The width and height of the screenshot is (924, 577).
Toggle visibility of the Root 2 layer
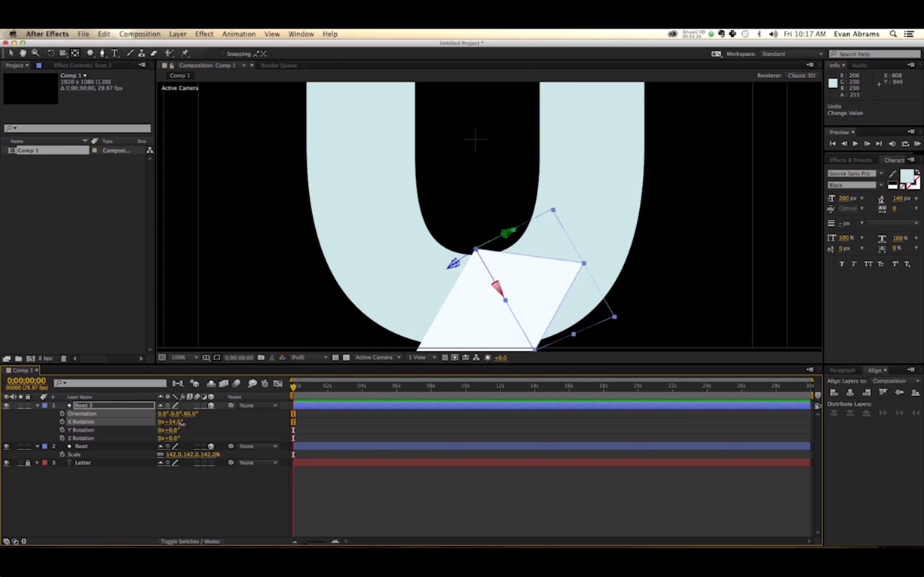point(7,405)
